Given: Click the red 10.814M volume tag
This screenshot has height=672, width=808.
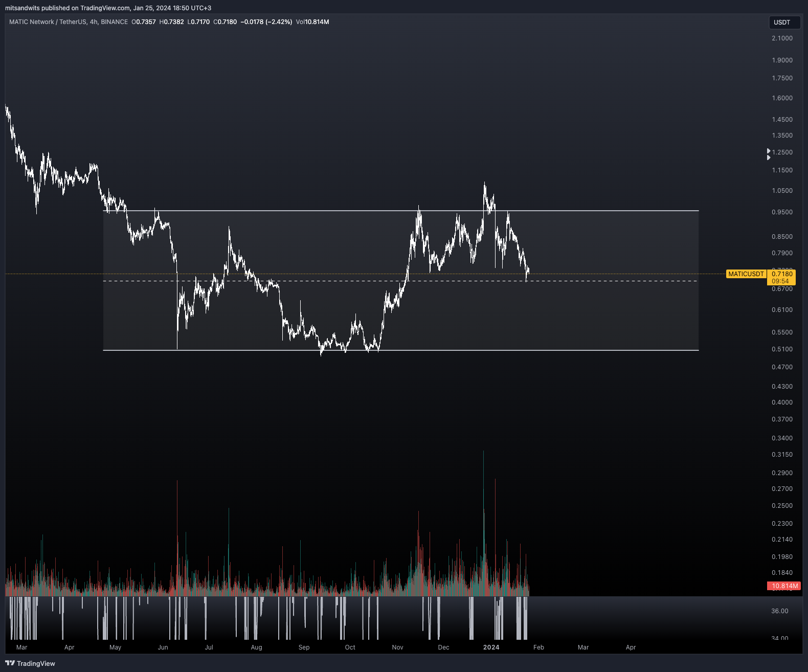Looking at the screenshot, I should coord(784,586).
